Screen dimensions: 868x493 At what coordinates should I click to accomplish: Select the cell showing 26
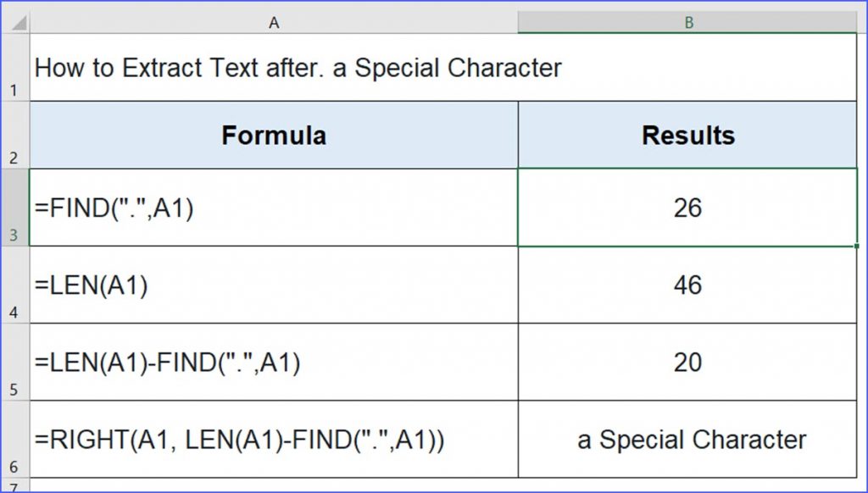pyautogui.click(x=687, y=208)
